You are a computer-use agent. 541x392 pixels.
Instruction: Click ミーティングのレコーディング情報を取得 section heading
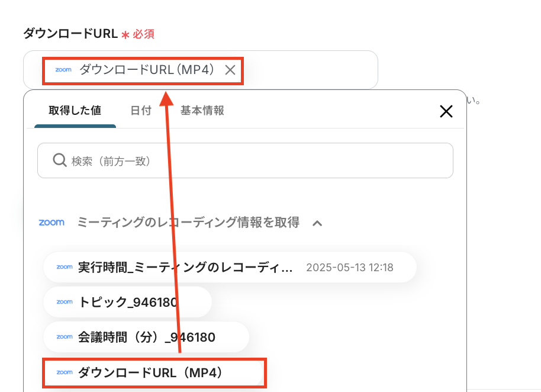[x=188, y=223]
